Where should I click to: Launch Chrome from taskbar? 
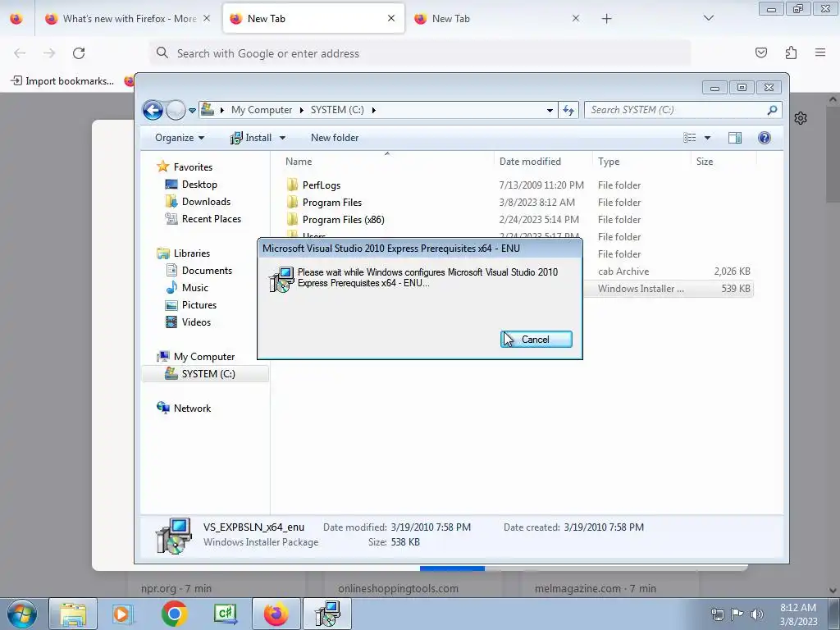point(174,614)
